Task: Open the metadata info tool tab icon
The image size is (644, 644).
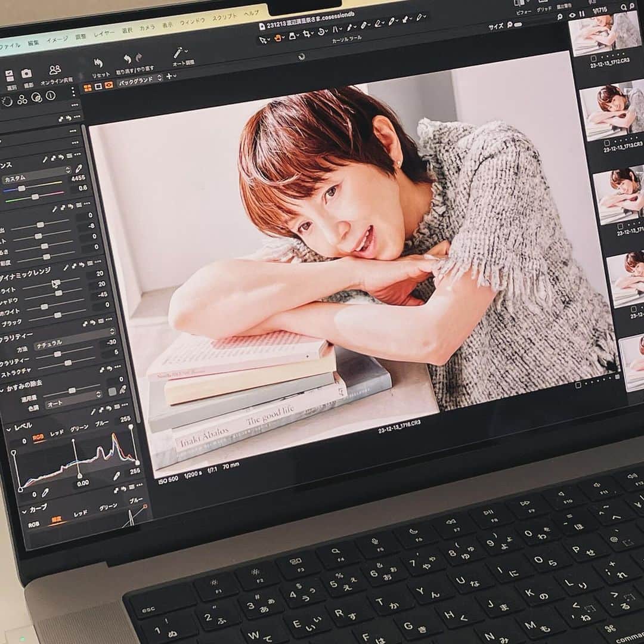Action: pos(50,95)
